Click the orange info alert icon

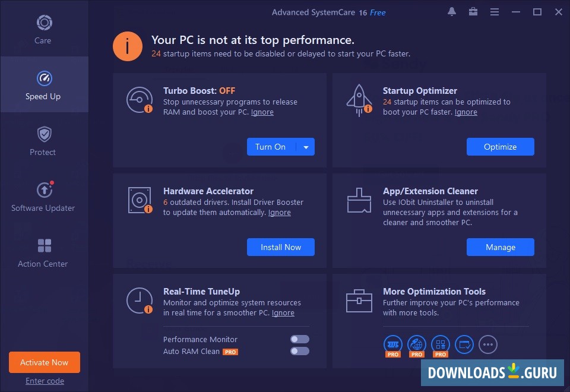click(x=127, y=46)
